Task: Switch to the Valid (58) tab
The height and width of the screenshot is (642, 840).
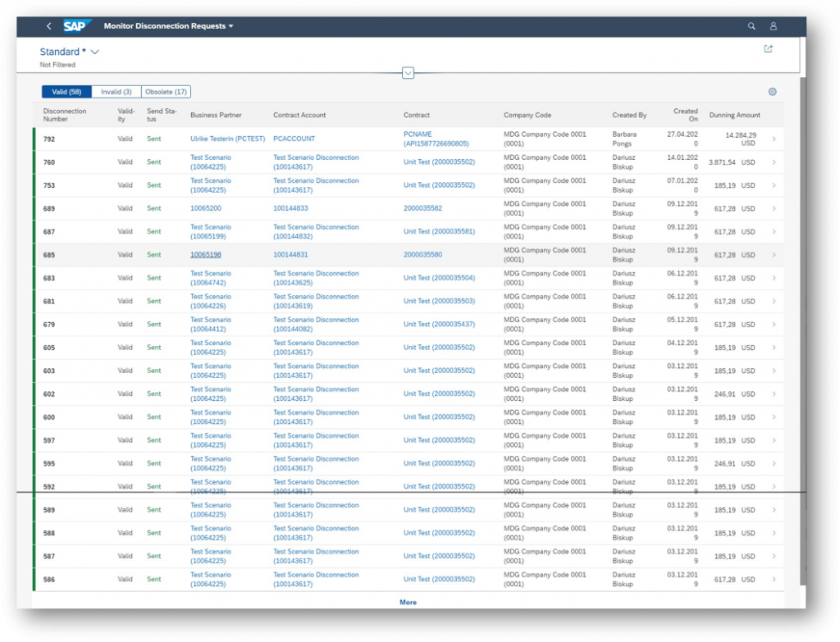Action: coord(66,92)
